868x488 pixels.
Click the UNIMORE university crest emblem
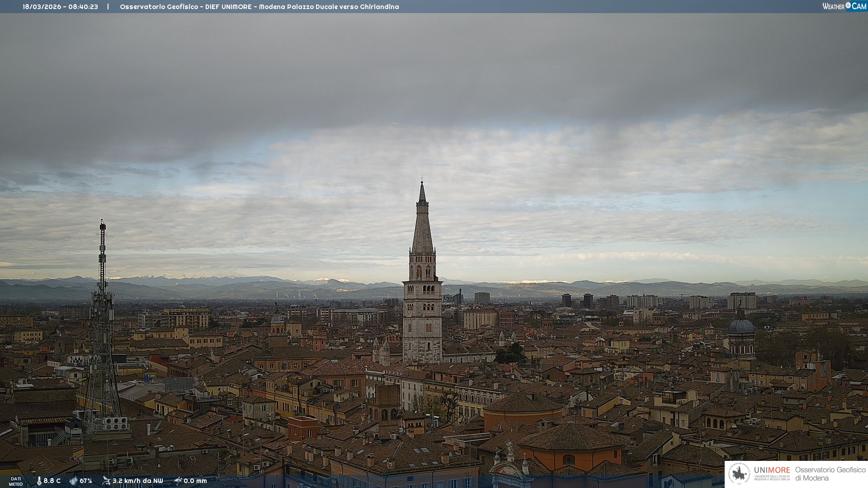point(740,474)
